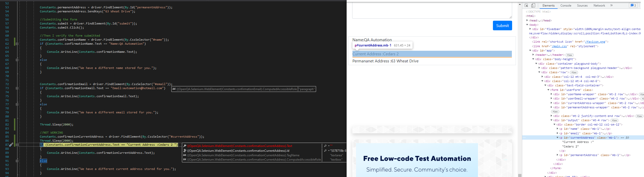Click the flex badge beside justify-content-end row
This screenshot has width=644, height=177.
click(x=639, y=116)
